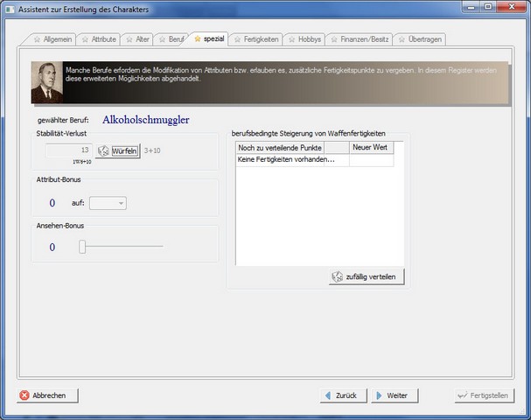531x420 pixels.
Task: Click the yellow star on spezial tab
Action: (x=198, y=39)
